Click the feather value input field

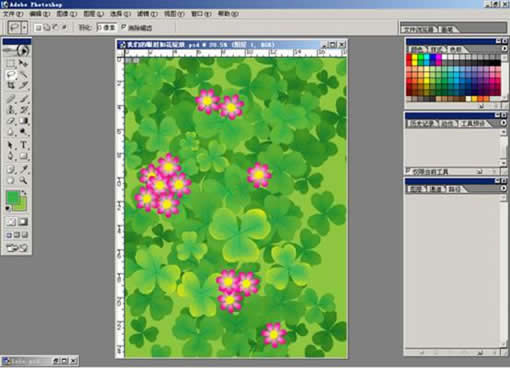click(106, 27)
